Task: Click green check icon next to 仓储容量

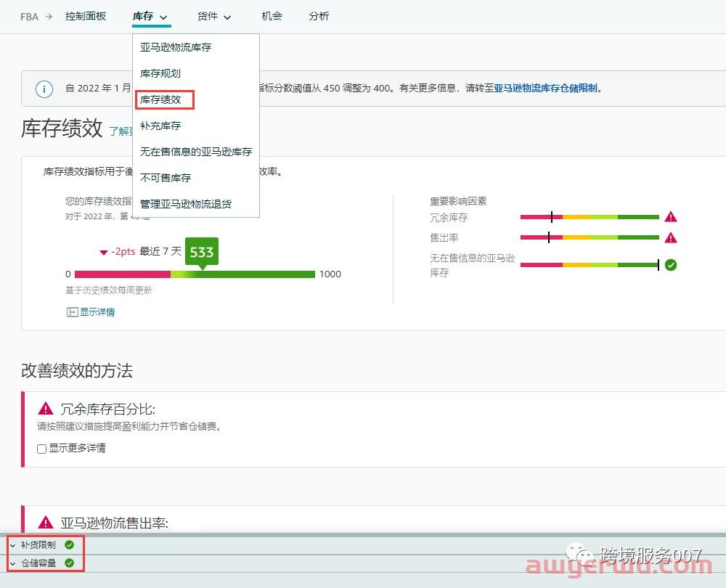Action: point(70,563)
